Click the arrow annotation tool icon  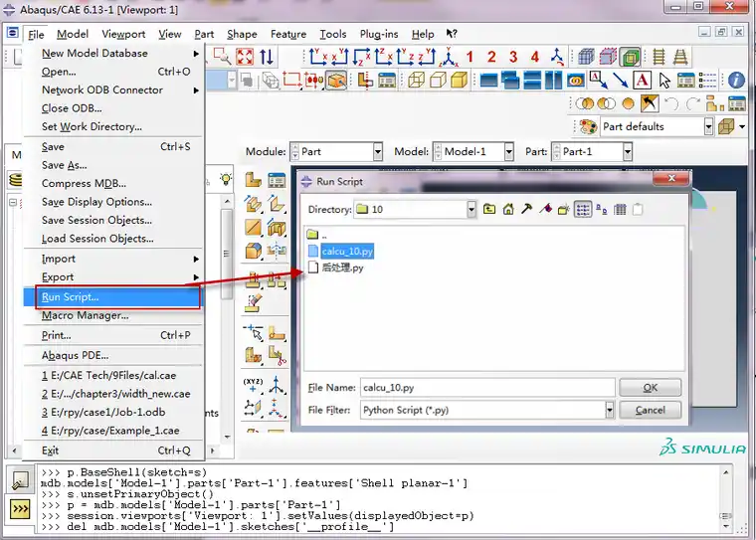pyautogui.click(x=620, y=80)
